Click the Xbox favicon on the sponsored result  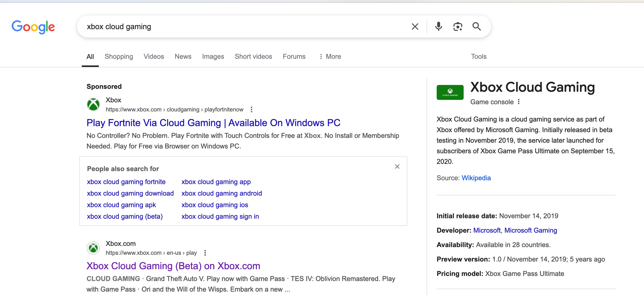[93, 104]
